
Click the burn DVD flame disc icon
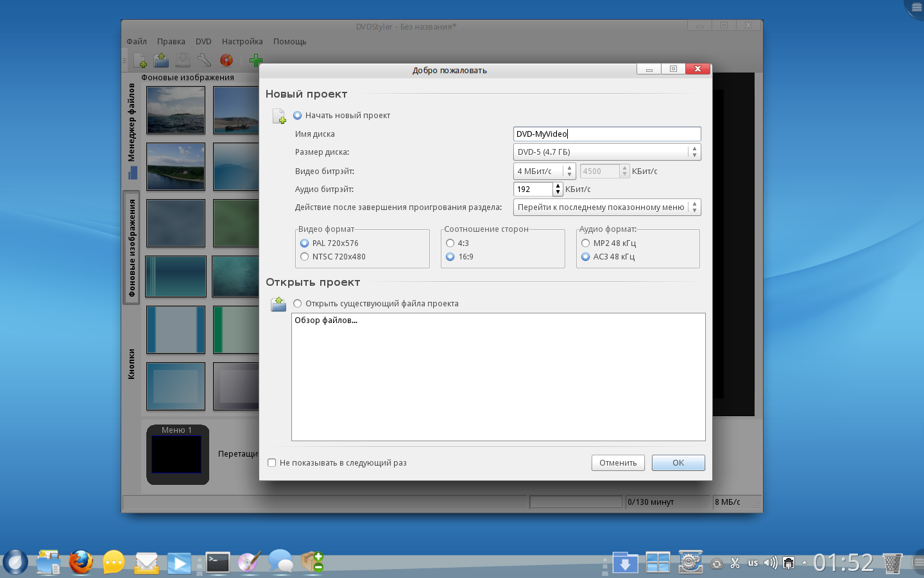click(226, 60)
